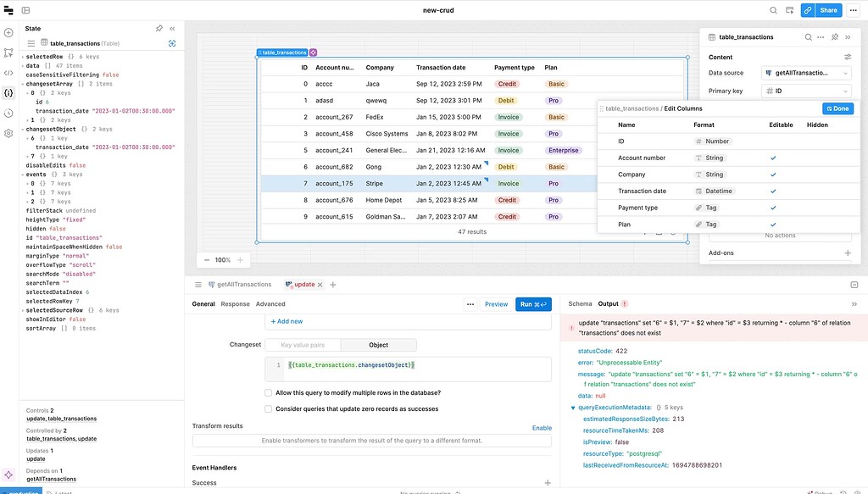This screenshot has height=494, width=868.
Task: Open the Data source dropdown
Action: [x=807, y=73]
